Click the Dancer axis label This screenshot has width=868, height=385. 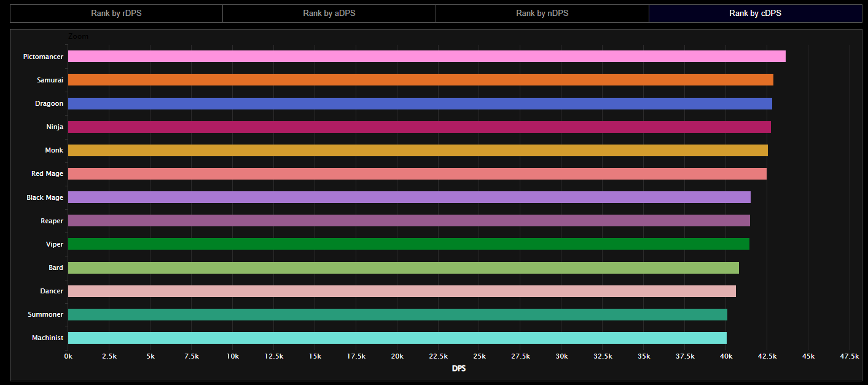52,291
